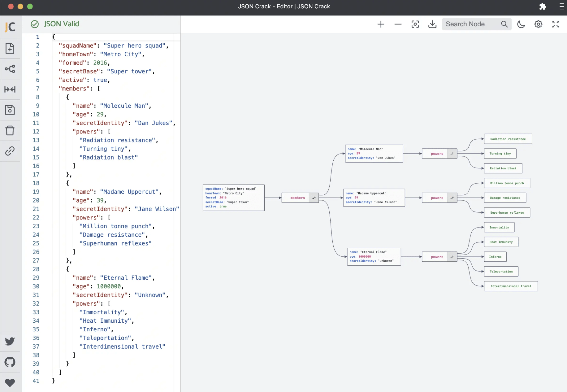Click the import file icon in sidebar
The height and width of the screenshot is (392, 567).
pyautogui.click(x=10, y=48)
